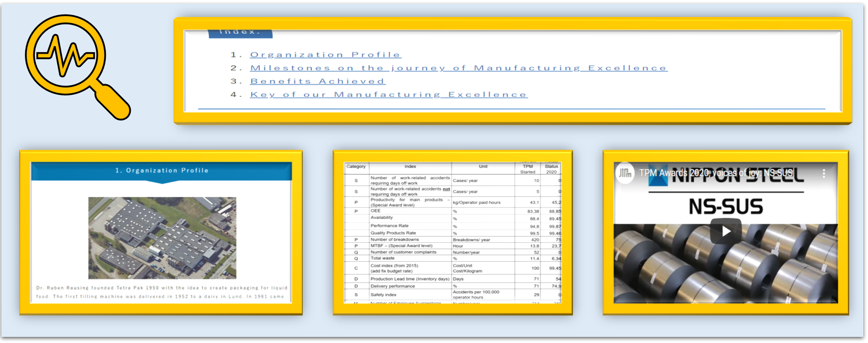Screen dimensions: 868x343
Task: Click the 'Performance Rate' row label
Action: point(390,226)
